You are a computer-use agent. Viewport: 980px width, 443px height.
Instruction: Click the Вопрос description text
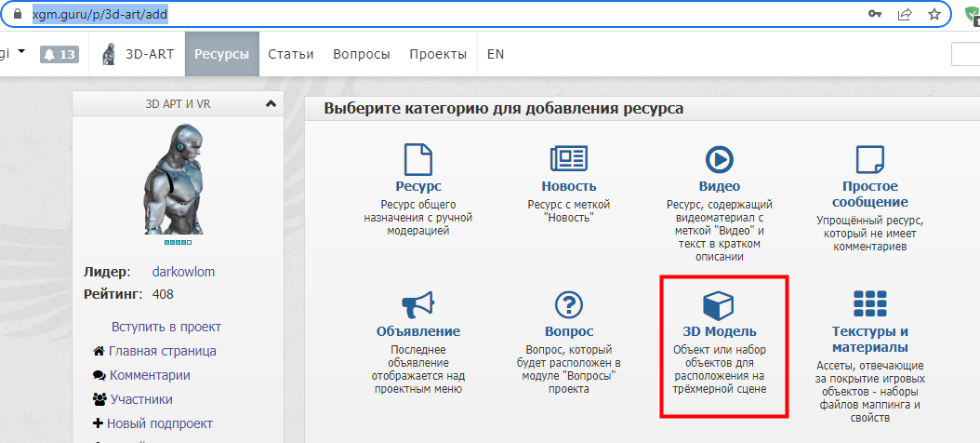(x=569, y=369)
